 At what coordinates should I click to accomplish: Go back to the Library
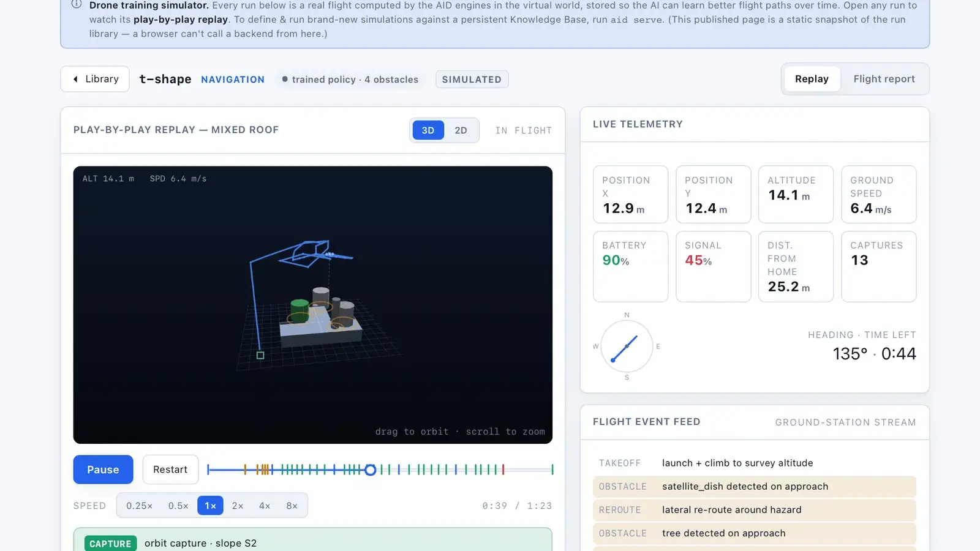[95, 79]
